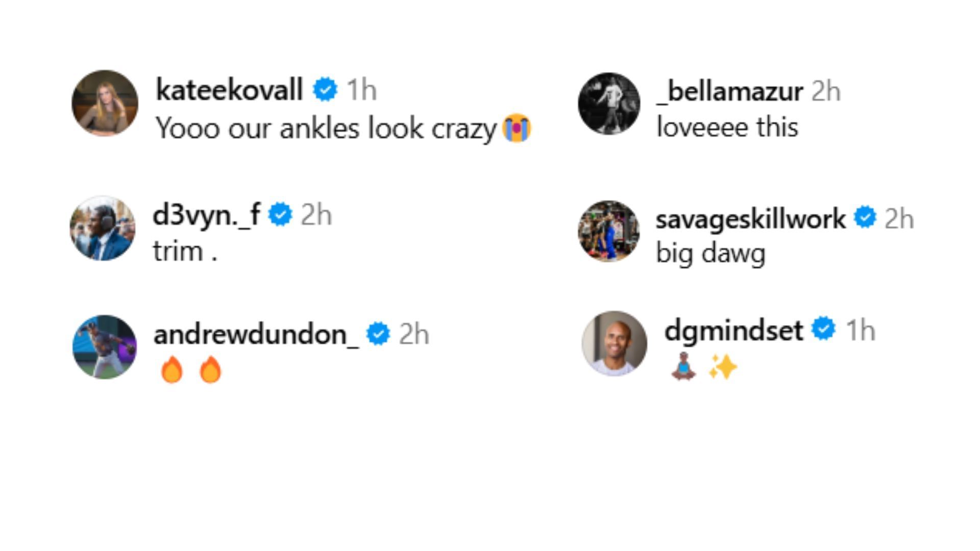Open _bellamazur's profile avatar
Viewport: 980px width, 551px height.
608,104
